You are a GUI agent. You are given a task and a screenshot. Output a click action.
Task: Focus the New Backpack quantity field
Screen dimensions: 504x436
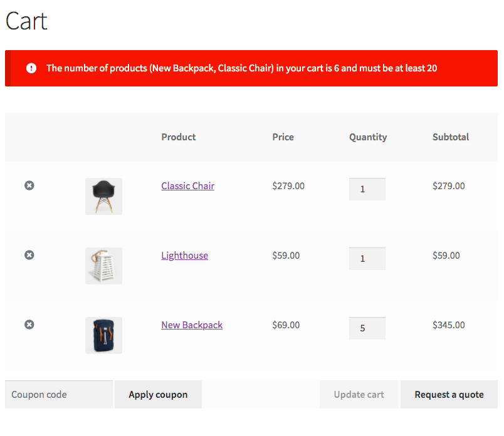pyautogui.click(x=367, y=328)
